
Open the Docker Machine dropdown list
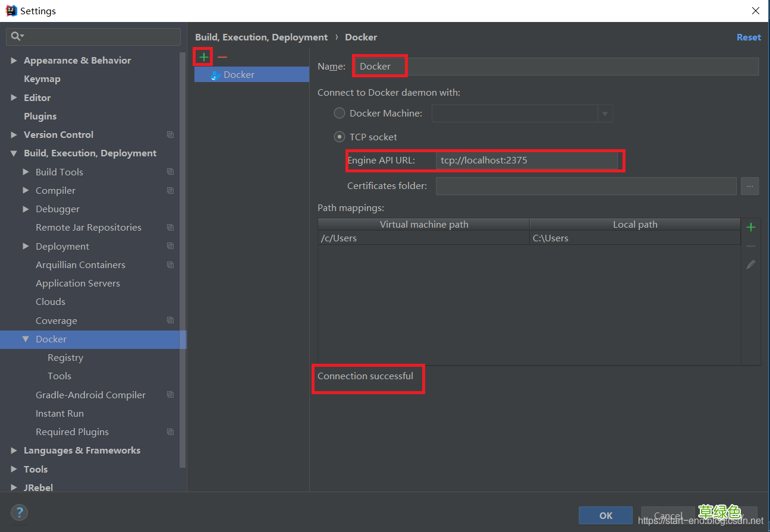coord(605,114)
